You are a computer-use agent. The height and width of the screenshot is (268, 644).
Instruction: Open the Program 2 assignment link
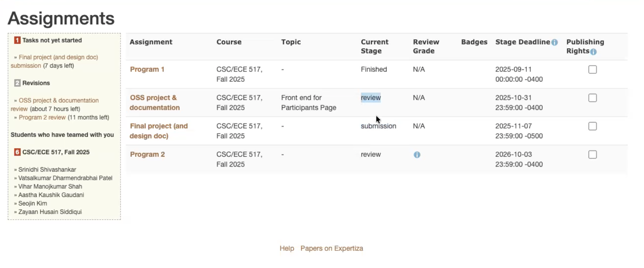click(x=147, y=155)
